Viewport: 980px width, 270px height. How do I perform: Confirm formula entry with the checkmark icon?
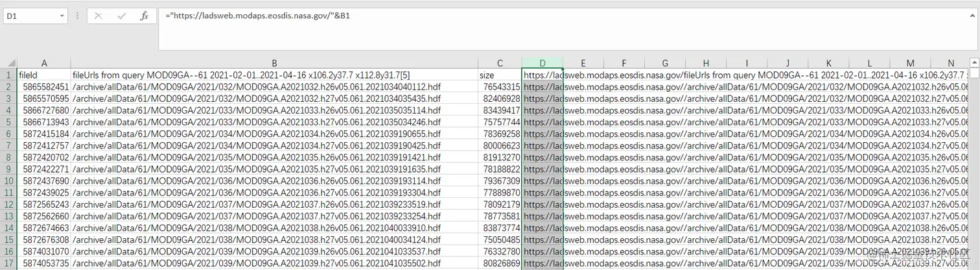pyautogui.click(x=122, y=16)
